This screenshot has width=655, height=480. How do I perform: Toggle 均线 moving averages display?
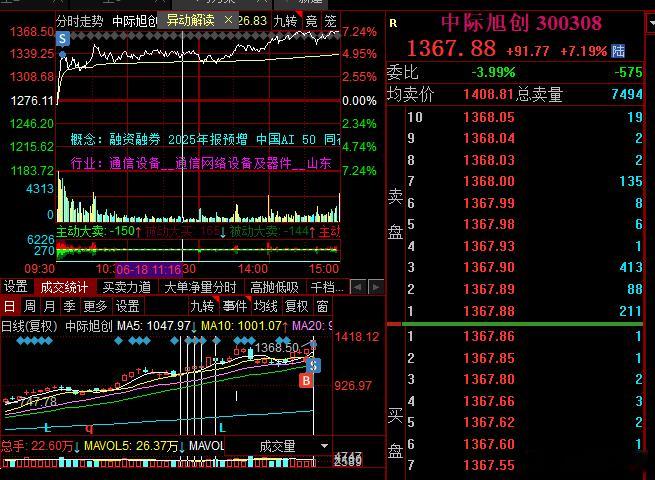(x=266, y=306)
